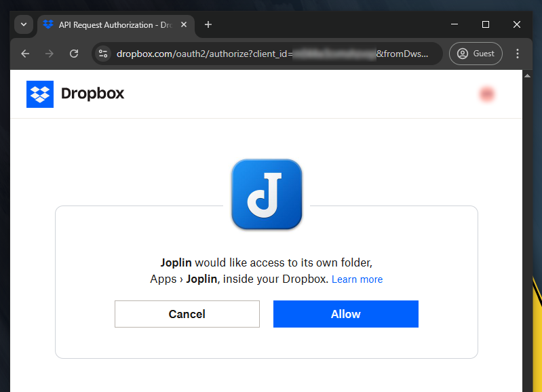Reload the page with refresh icon
Image resolution: width=542 pixels, height=392 pixels.
pyautogui.click(x=74, y=54)
